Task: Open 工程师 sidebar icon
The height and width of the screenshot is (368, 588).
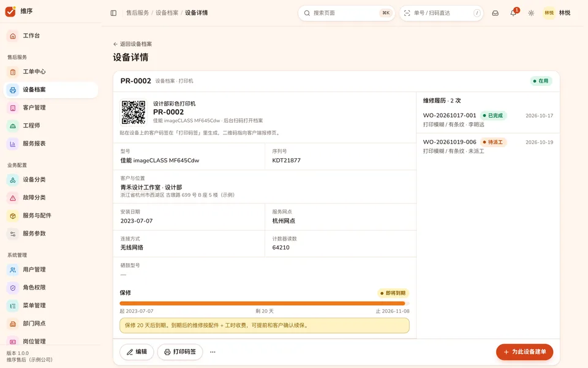Action: (13, 126)
